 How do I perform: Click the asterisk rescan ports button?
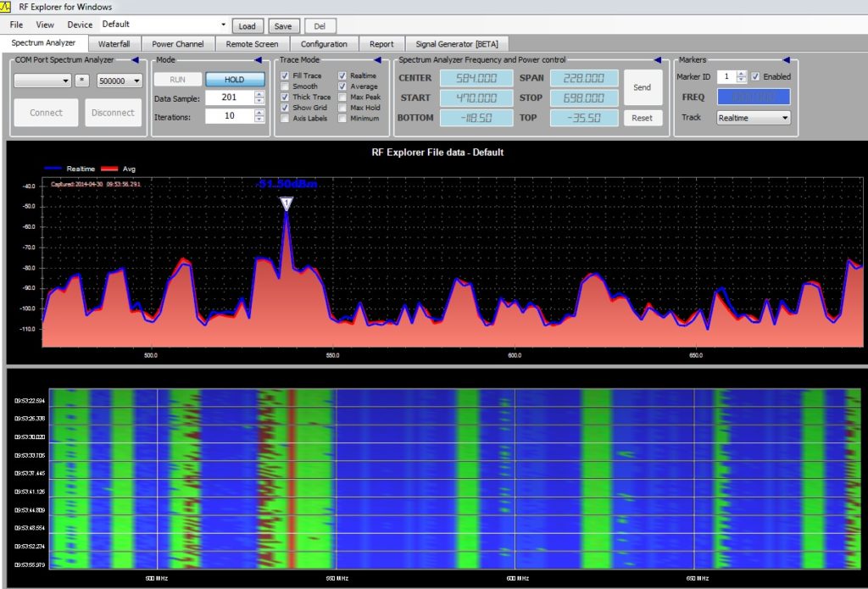(x=82, y=81)
